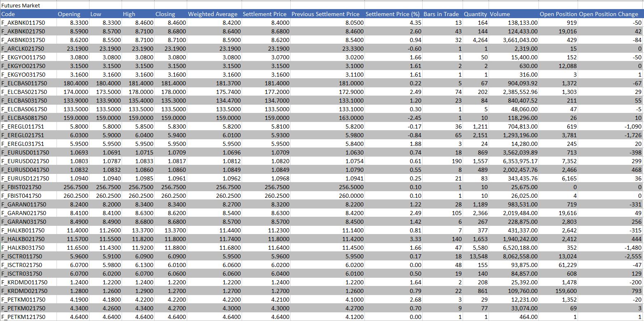This screenshot has width=644, height=321.
Task: Select volume 6,353,975.17 cell
Action: 514,161
